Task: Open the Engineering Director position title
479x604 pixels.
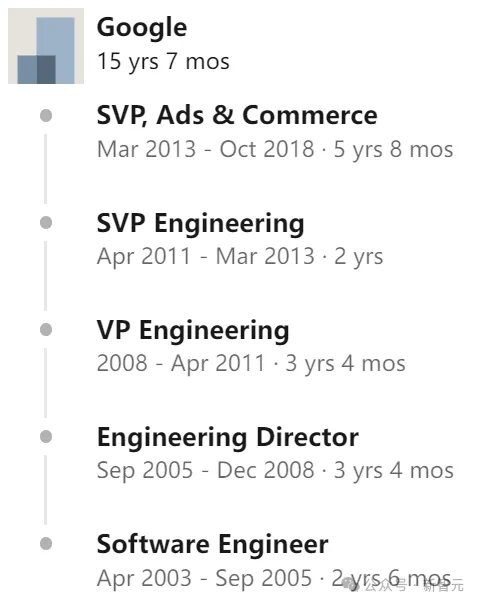Action: tap(228, 438)
